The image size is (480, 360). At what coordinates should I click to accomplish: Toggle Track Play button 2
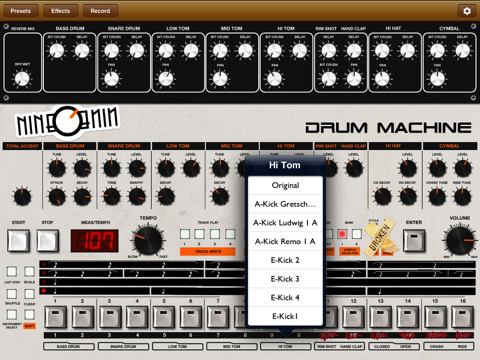200,234
